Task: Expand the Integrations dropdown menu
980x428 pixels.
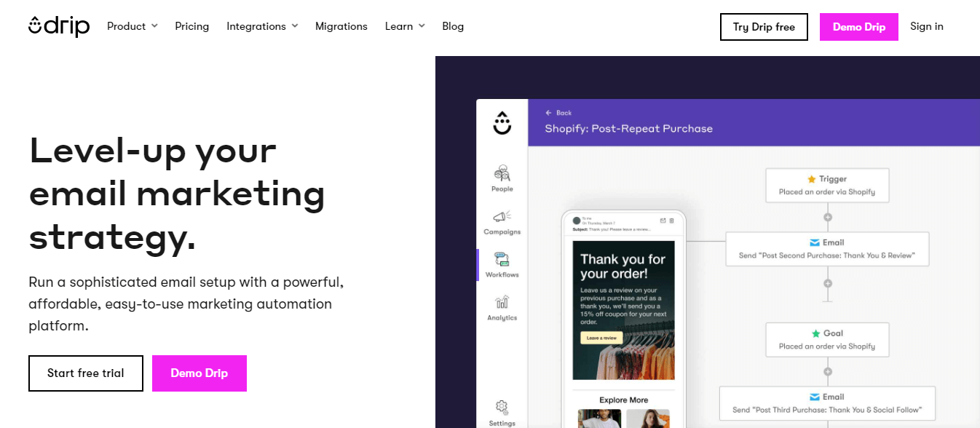Action: 262,26
